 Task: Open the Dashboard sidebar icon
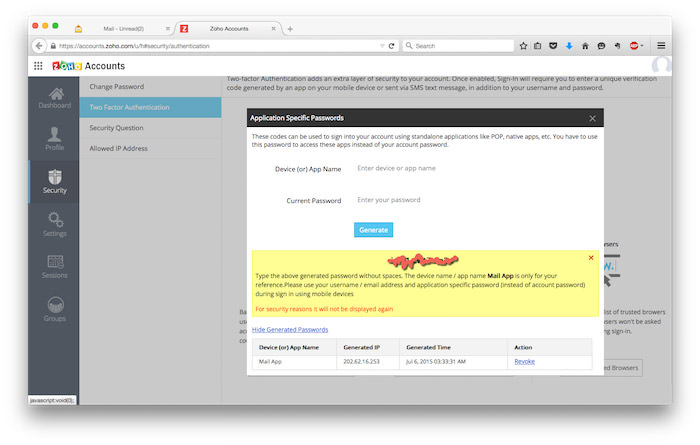point(55,98)
